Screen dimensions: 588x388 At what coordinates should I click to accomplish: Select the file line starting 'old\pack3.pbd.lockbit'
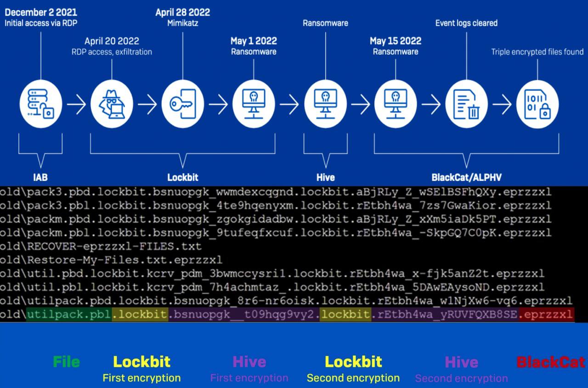(276, 192)
